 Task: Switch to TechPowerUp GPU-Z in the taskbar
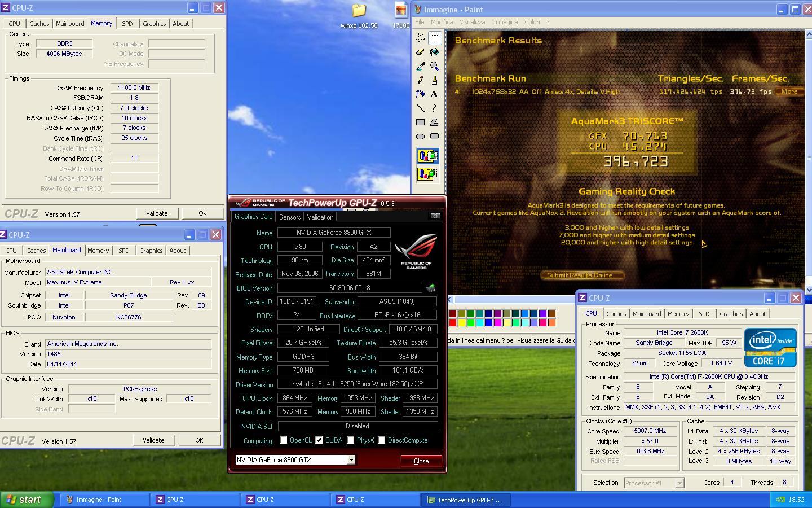click(465, 500)
